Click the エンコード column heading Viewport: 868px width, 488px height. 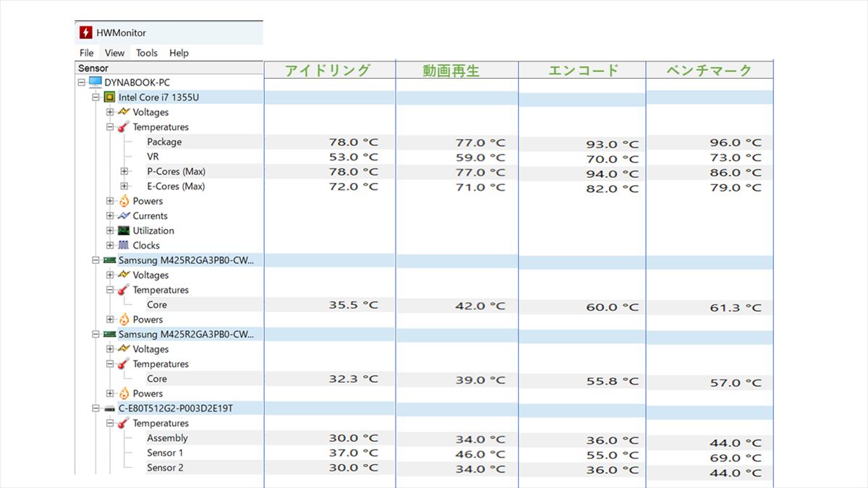(584, 70)
